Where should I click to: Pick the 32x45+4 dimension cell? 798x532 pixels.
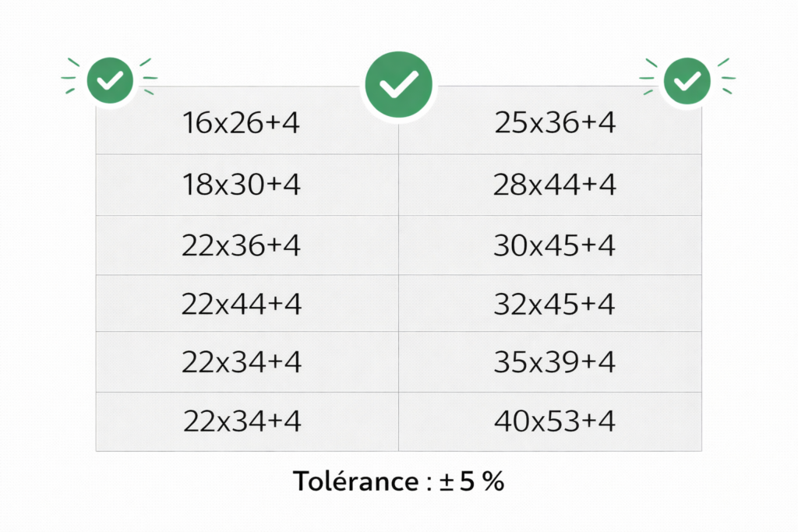click(x=554, y=303)
